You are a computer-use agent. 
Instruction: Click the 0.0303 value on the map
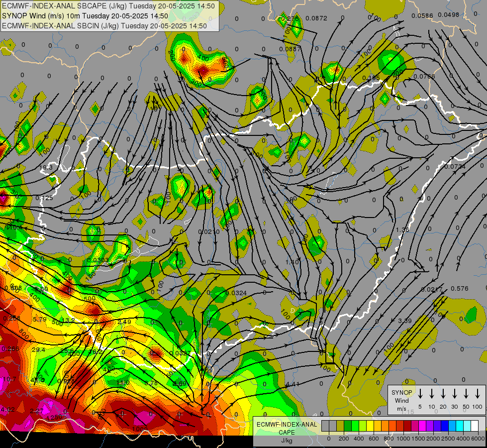(x=98, y=260)
